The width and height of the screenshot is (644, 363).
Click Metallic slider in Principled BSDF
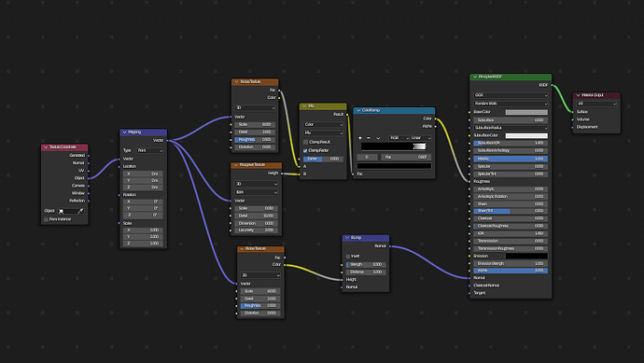click(x=511, y=159)
